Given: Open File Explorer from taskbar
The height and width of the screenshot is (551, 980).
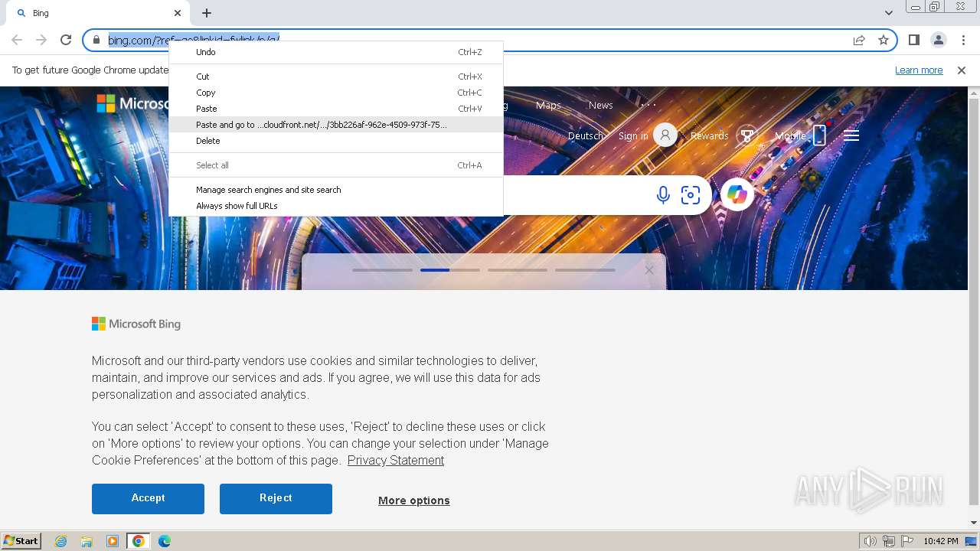Looking at the screenshot, I should 87,541.
